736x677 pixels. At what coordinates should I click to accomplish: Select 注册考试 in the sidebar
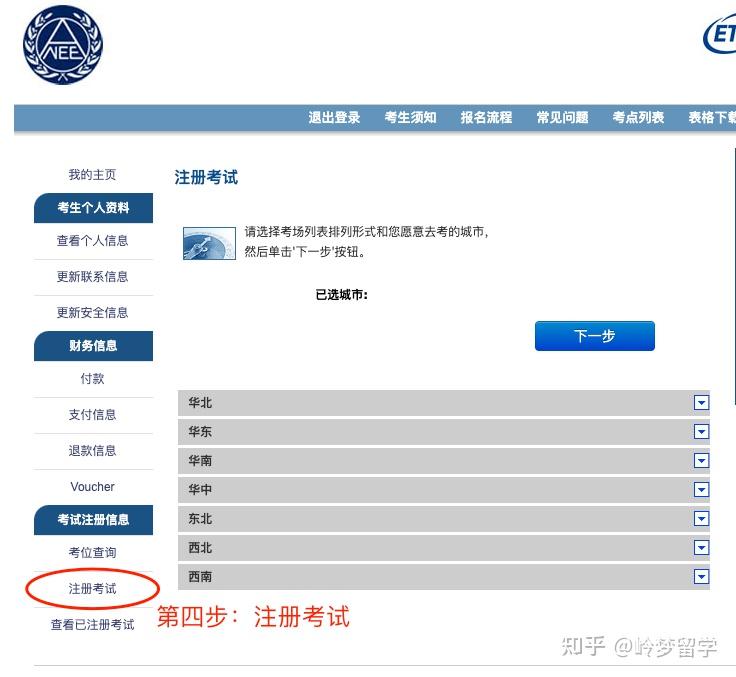pyautogui.click(x=92, y=589)
